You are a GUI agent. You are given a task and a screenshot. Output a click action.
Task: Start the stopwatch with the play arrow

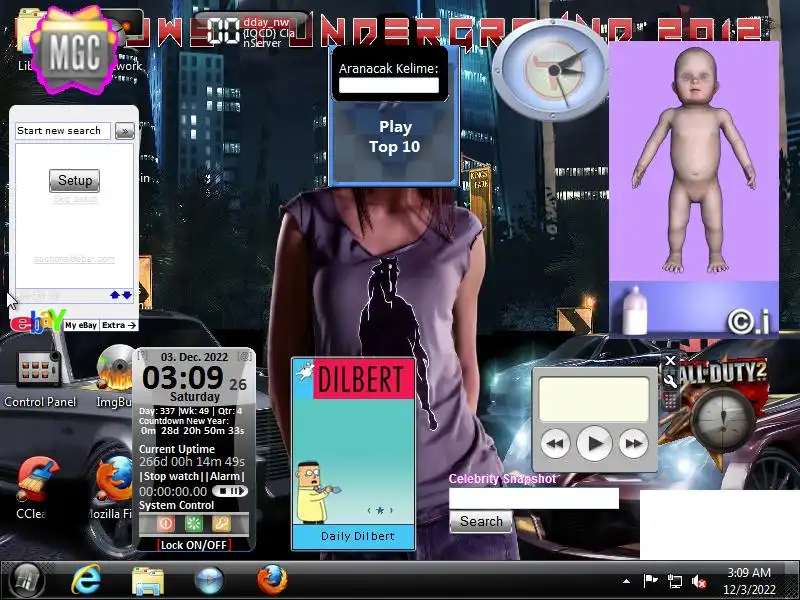[242, 491]
